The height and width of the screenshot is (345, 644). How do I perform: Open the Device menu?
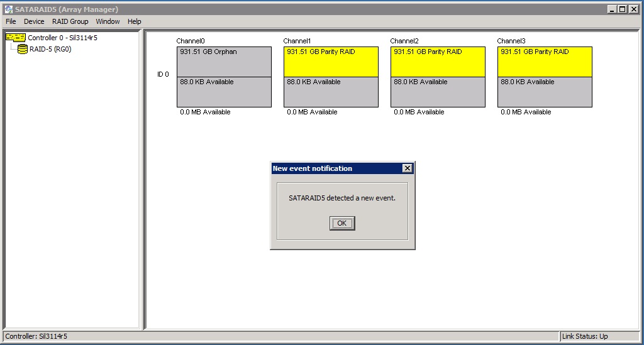[34, 21]
